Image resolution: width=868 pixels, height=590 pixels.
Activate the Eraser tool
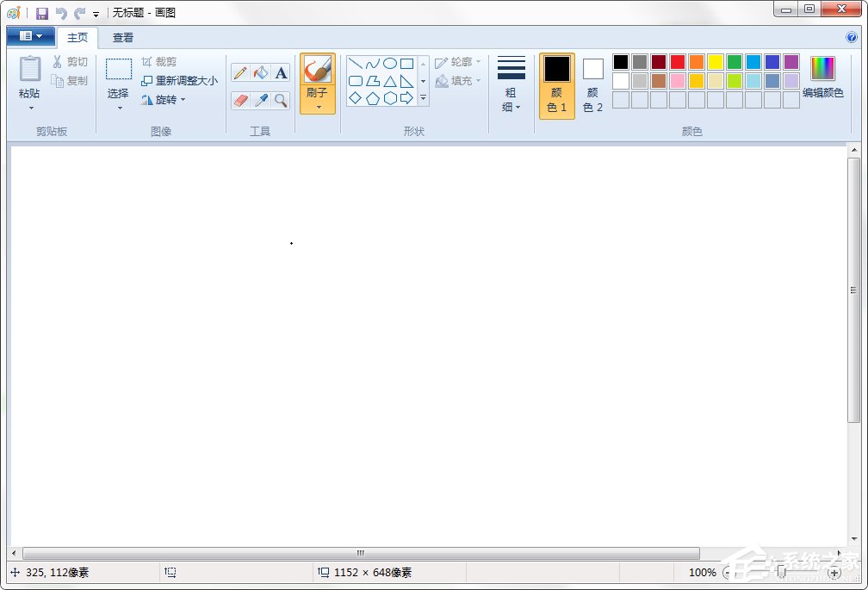(239, 100)
